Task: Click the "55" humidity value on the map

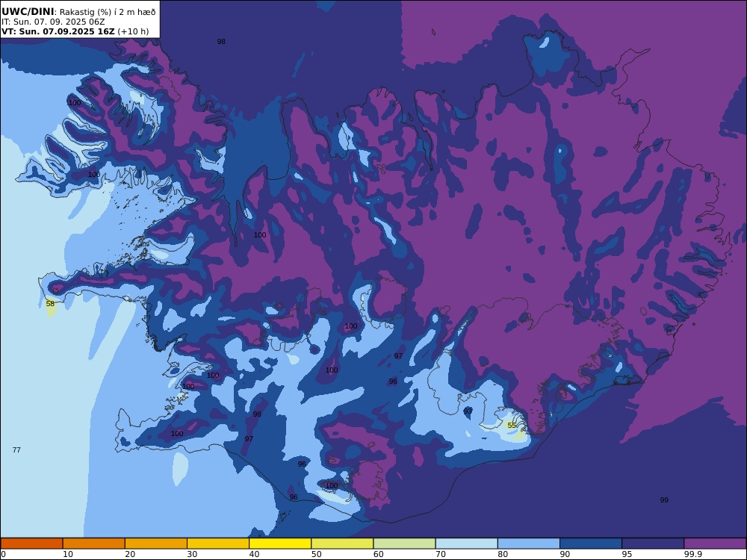Action: pyautogui.click(x=512, y=426)
